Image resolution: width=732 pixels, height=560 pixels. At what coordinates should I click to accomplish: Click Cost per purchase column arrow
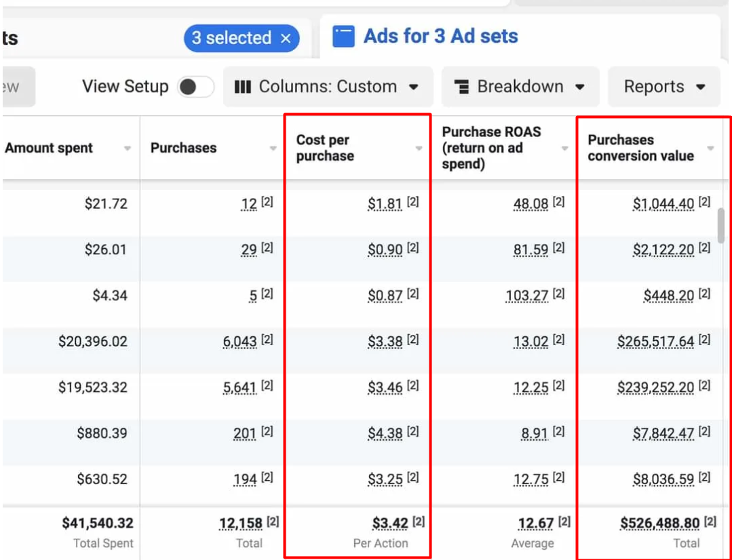(x=419, y=148)
